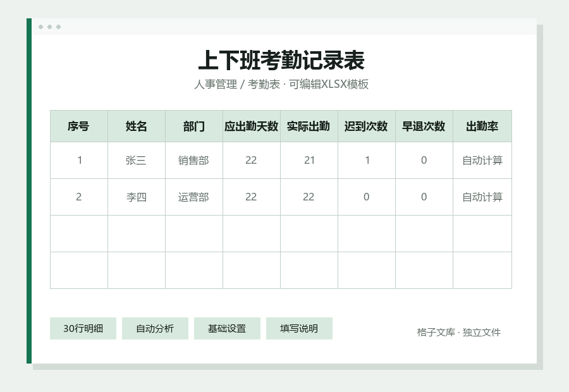Click 李四's 实际出勤 value 22
Image resolution: width=569 pixels, height=392 pixels.
[309, 197]
